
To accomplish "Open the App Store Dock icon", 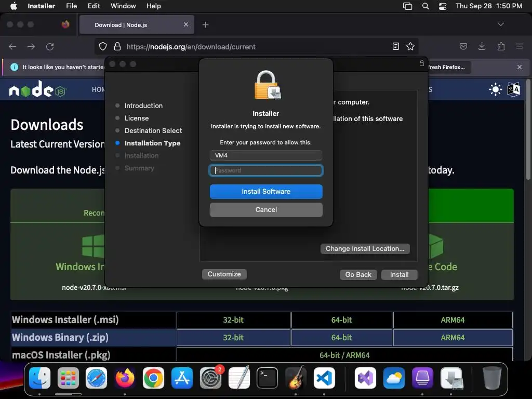I will point(182,378).
